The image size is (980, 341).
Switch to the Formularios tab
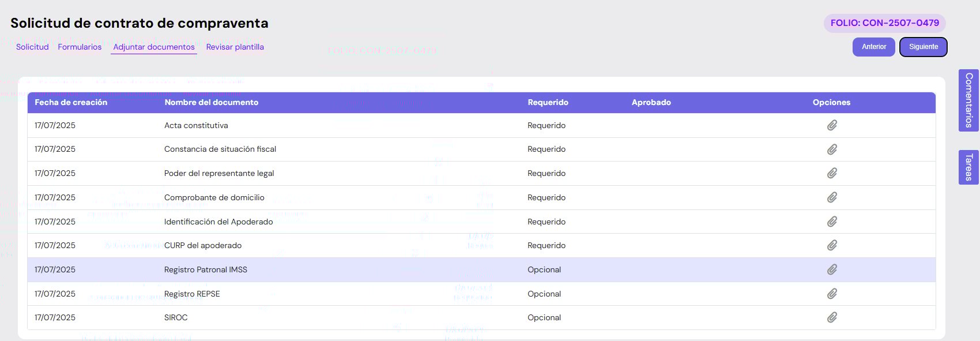(x=80, y=47)
